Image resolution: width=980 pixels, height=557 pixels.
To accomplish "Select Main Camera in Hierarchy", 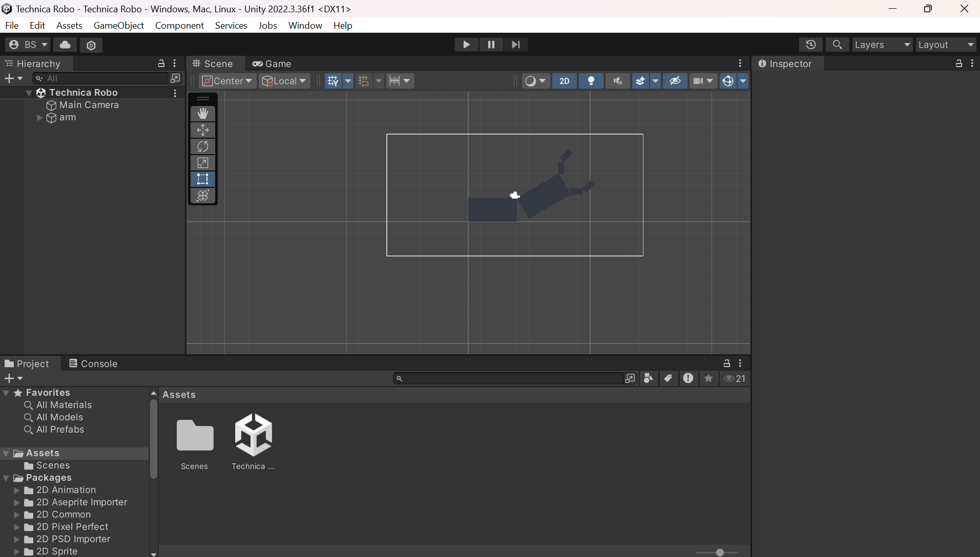I will click(x=89, y=105).
